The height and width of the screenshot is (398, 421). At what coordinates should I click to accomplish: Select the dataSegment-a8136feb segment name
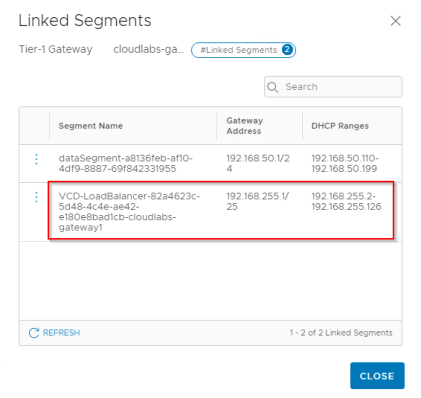point(126,163)
